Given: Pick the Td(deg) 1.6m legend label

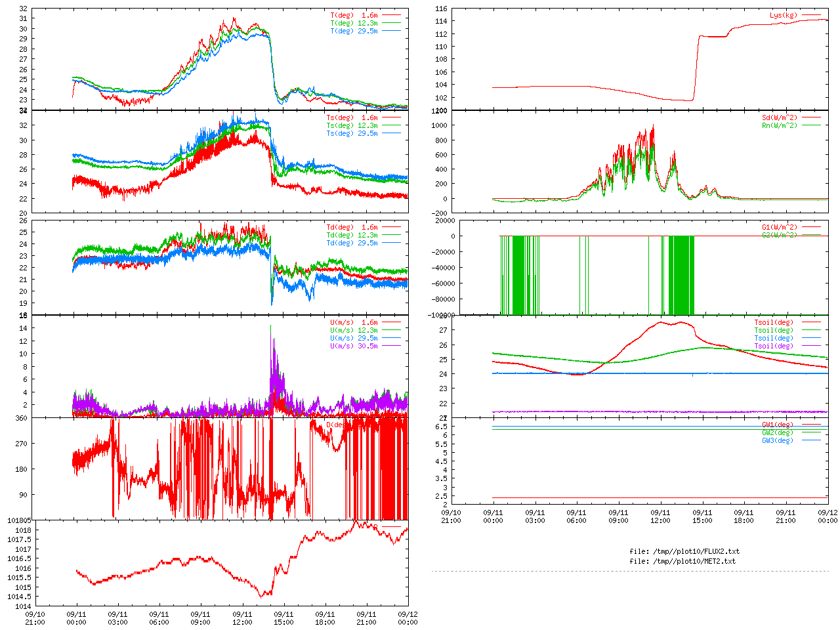Looking at the screenshot, I should 352,228.
